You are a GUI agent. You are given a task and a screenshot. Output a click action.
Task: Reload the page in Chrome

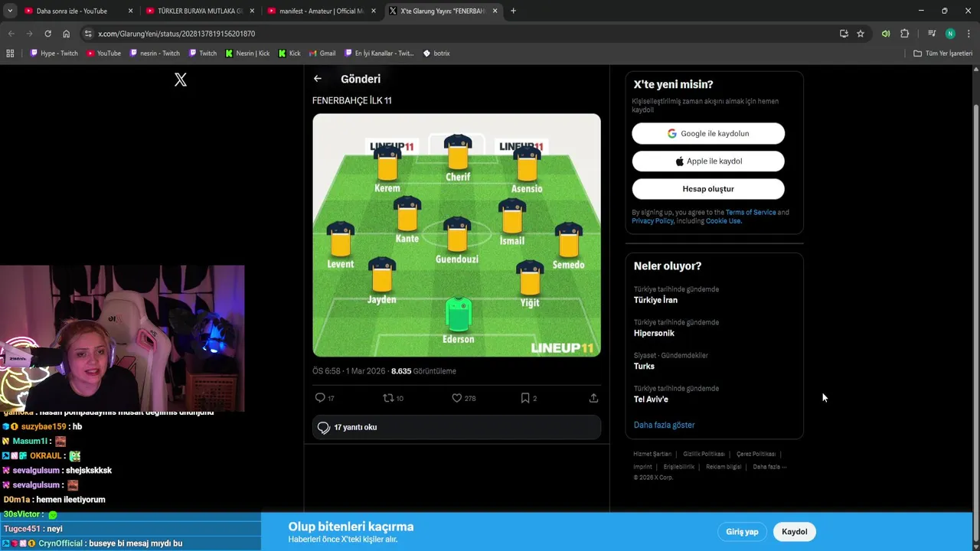pos(47,34)
